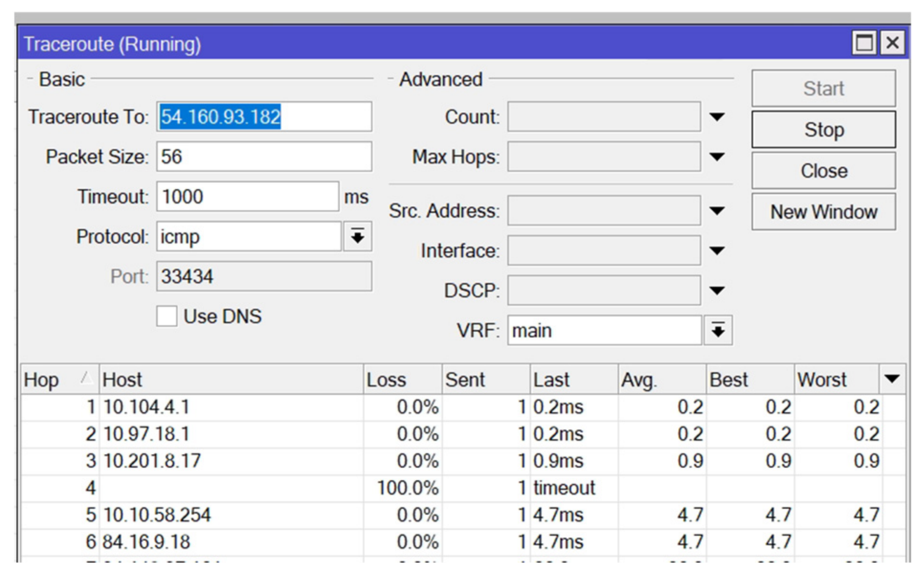Image resolution: width=924 pixels, height=575 pixels.
Task: Sort by the Host column header
Action: (x=231, y=380)
